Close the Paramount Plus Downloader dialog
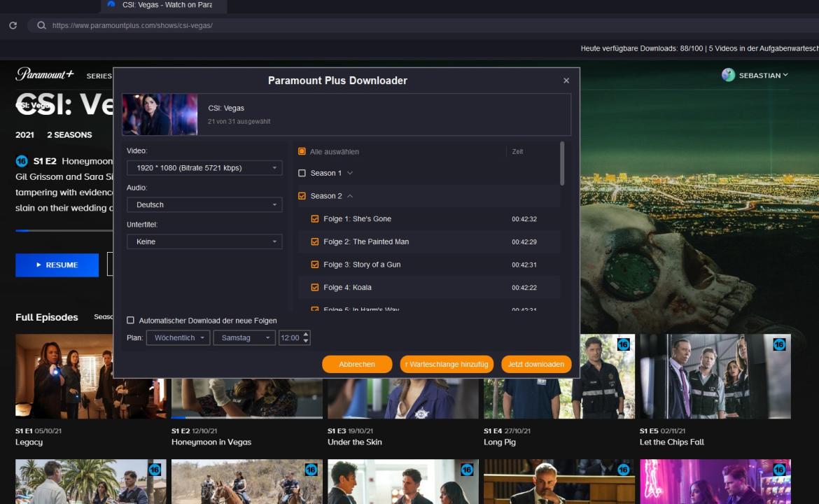The image size is (819, 504). [566, 80]
